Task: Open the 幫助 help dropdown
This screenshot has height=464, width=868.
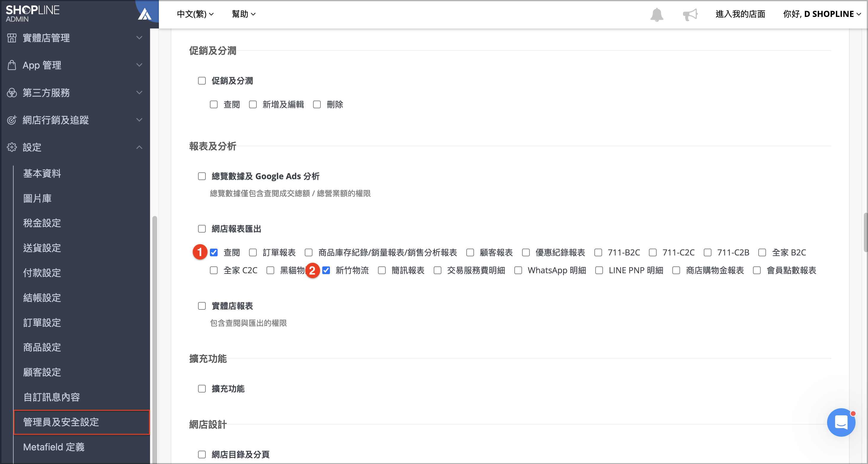Action: [x=244, y=14]
